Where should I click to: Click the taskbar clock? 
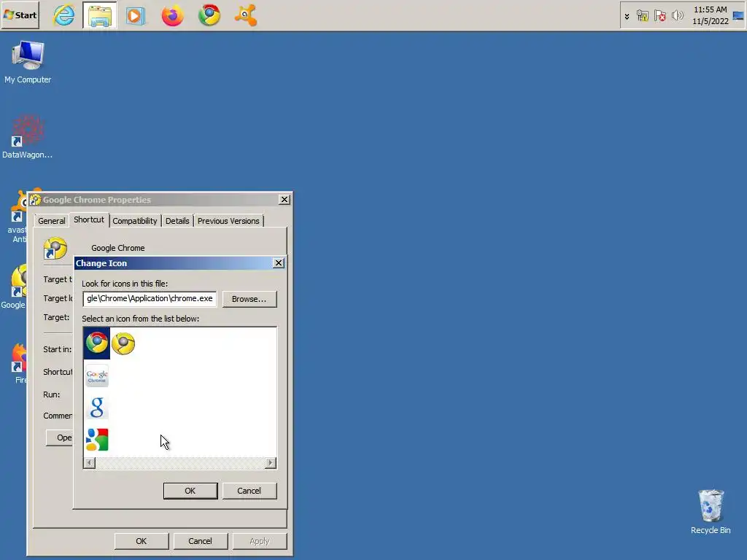pos(711,16)
